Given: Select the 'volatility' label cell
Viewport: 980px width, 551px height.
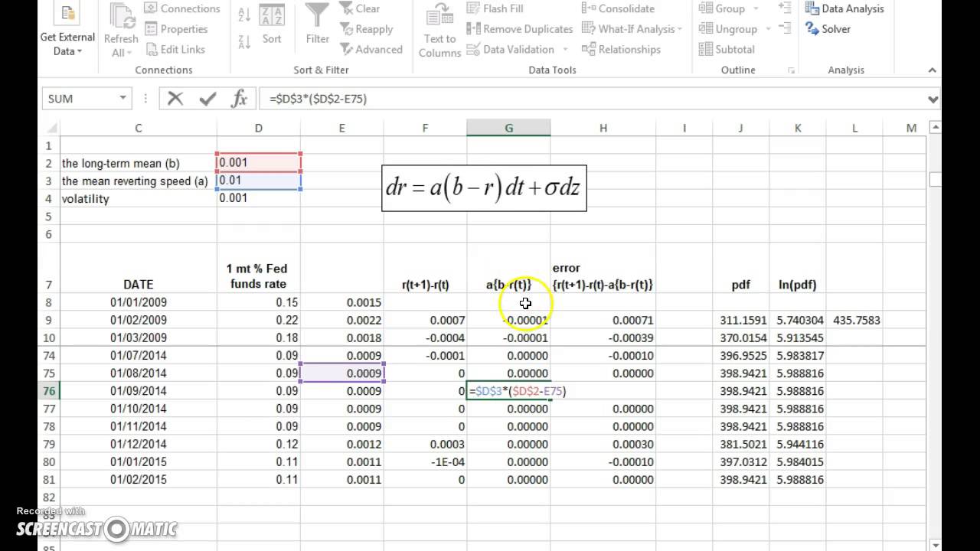Looking at the screenshot, I should click(x=138, y=198).
